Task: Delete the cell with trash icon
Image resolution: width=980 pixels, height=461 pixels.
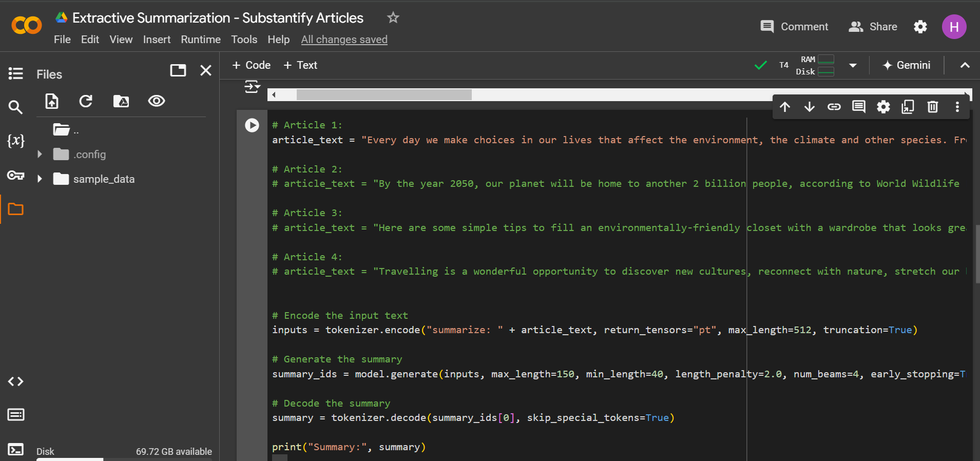Action: click(x=933, y=107)
